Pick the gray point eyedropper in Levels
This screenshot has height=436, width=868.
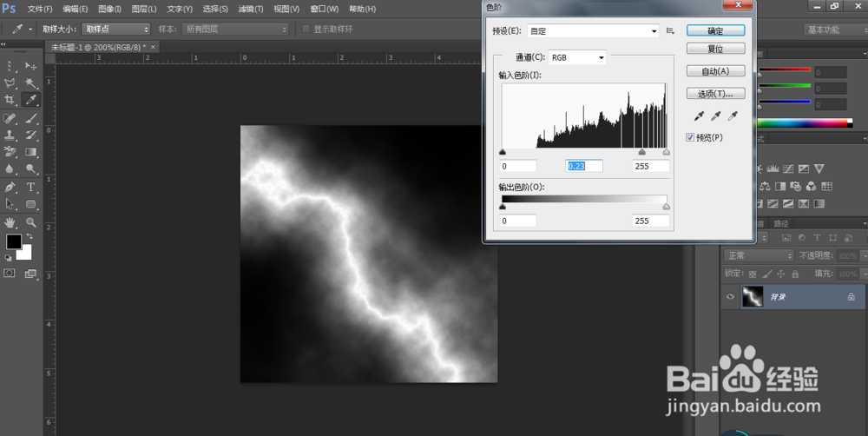pyautogui.click(x=716, y=116)
